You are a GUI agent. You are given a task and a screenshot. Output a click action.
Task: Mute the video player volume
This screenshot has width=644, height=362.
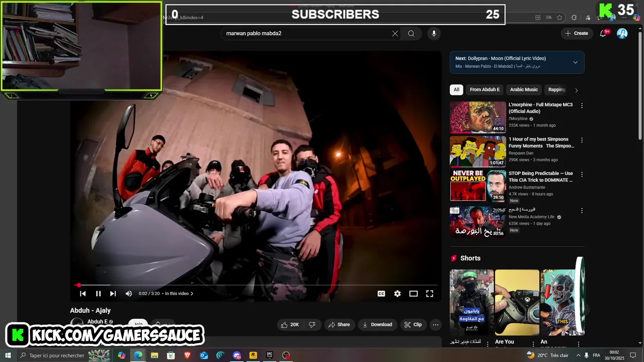[129, 294]
